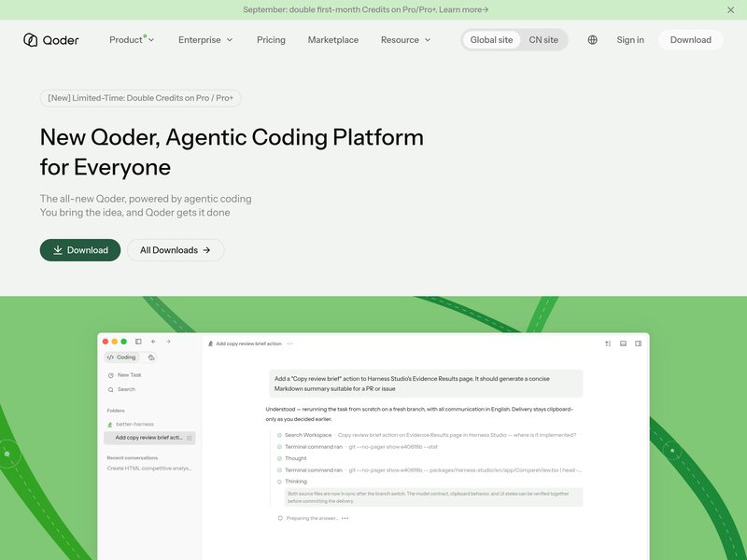Click the Learn more banner link
This screenshot has height=560, width=747.
[x=463, y=9]
